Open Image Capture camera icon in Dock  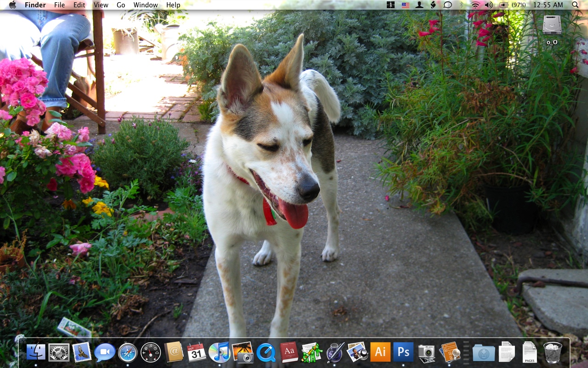(426, 352)
